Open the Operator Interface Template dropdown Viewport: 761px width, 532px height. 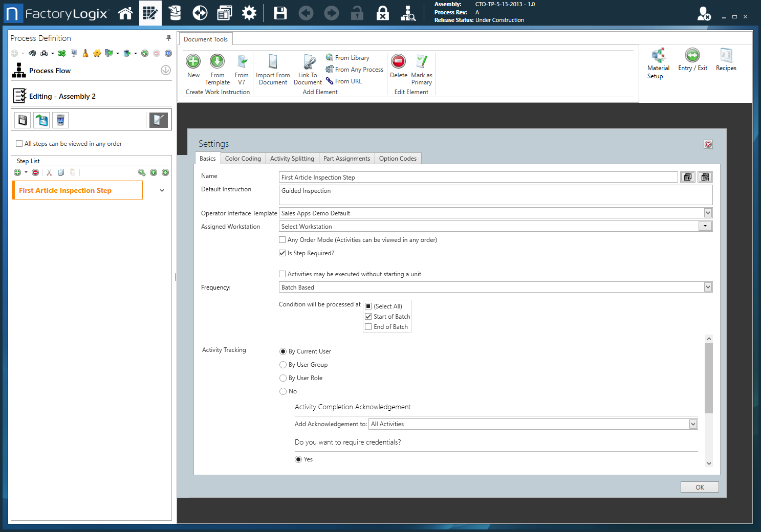707,213
